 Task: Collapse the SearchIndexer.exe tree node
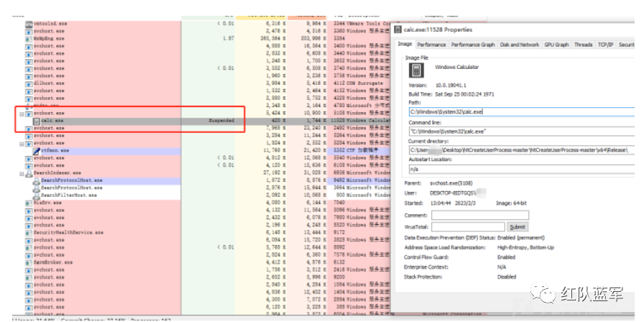tap(22, 173)
